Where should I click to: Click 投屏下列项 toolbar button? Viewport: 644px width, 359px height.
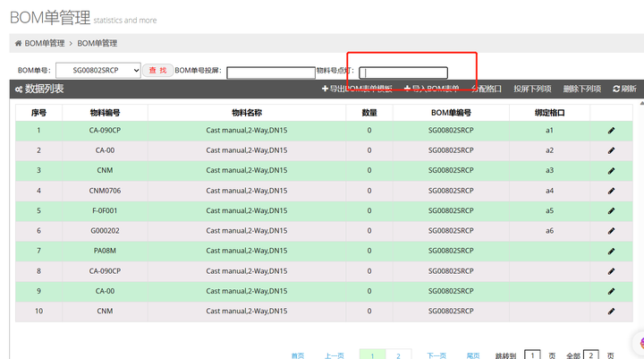(532, 89)
